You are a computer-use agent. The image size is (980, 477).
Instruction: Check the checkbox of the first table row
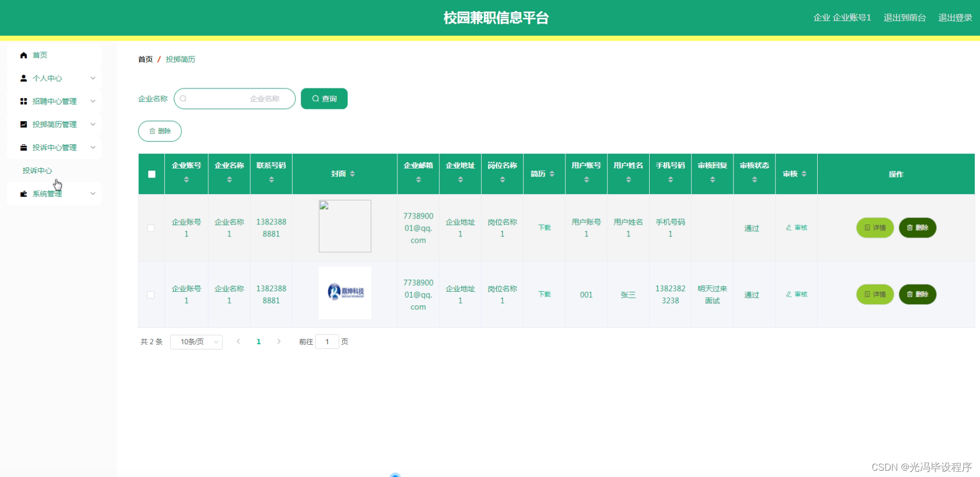click(151, 228)
